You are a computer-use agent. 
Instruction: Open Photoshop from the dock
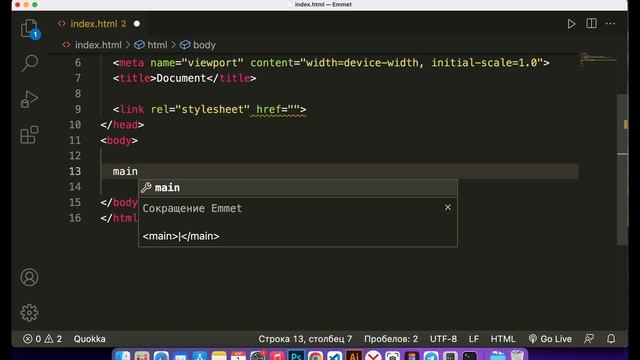tap(296, 356)
